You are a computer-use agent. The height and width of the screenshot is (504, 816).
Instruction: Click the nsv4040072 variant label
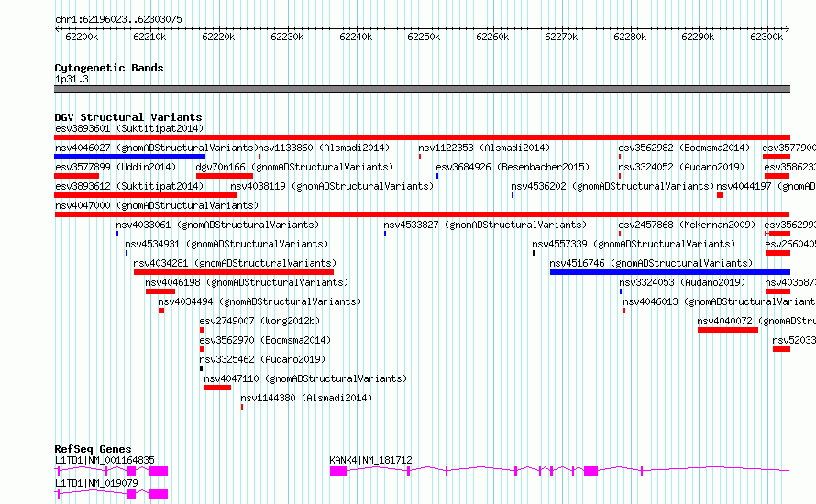pyautogui.click(x=756, y=321)
